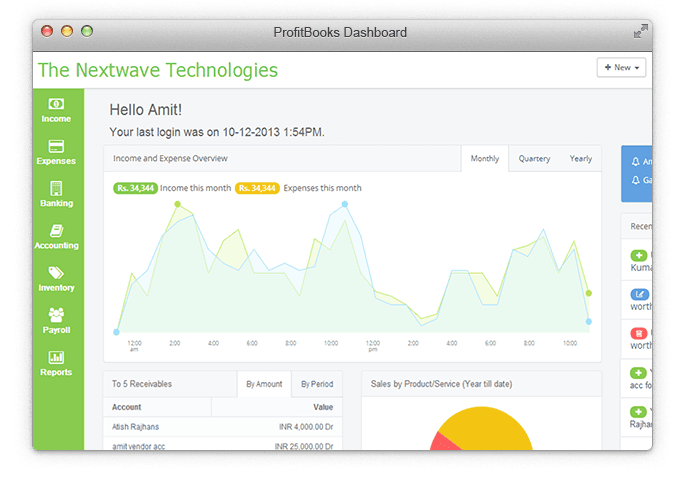The width and height of the screenshot is (683, 479).
Task: Click the yellow Rs. 34,344 expenses badge
Action: [257, 188]
